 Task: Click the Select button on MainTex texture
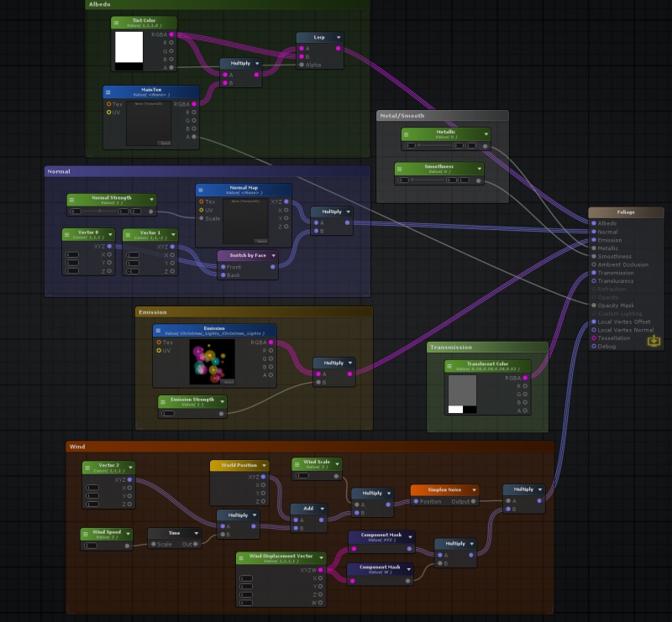(x=165, y=144)
